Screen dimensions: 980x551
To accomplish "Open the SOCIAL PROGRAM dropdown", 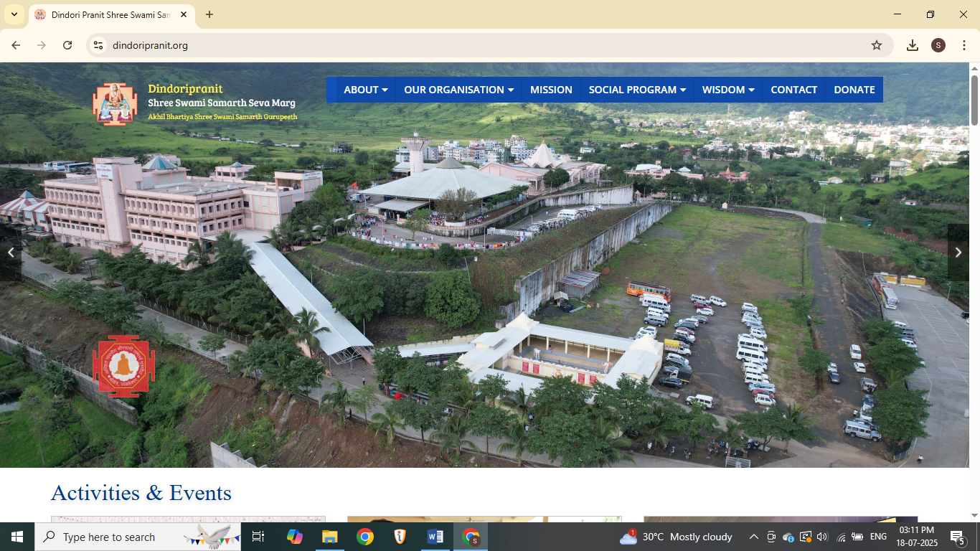I will 637,90.
